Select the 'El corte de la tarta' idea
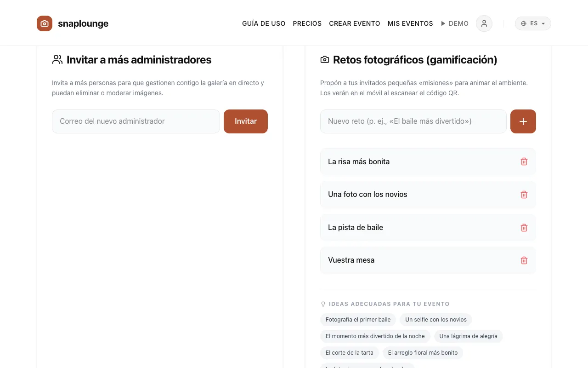 tap(350, 353)
